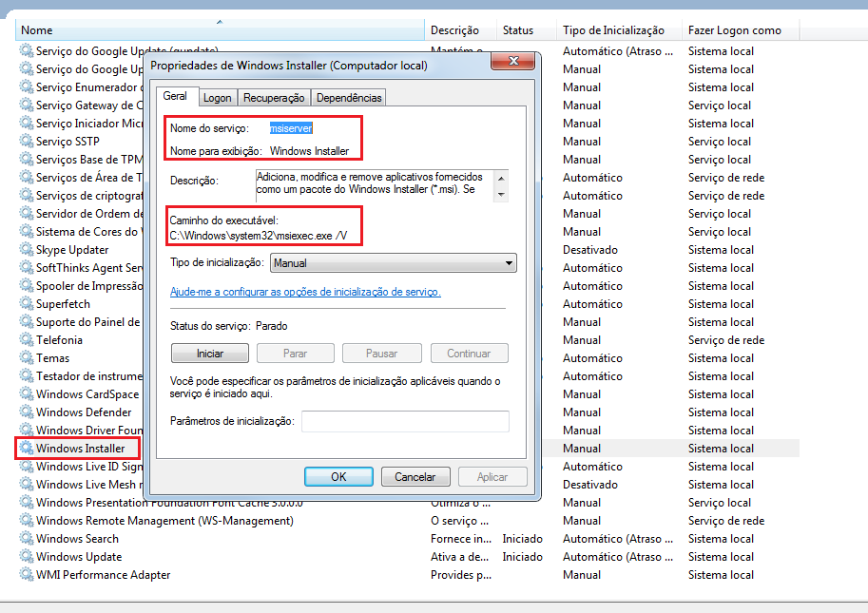The height and width of the screenshot is (613, 868).
Task: Click the gear icon beside Windows Search
Action: (26, 538)
